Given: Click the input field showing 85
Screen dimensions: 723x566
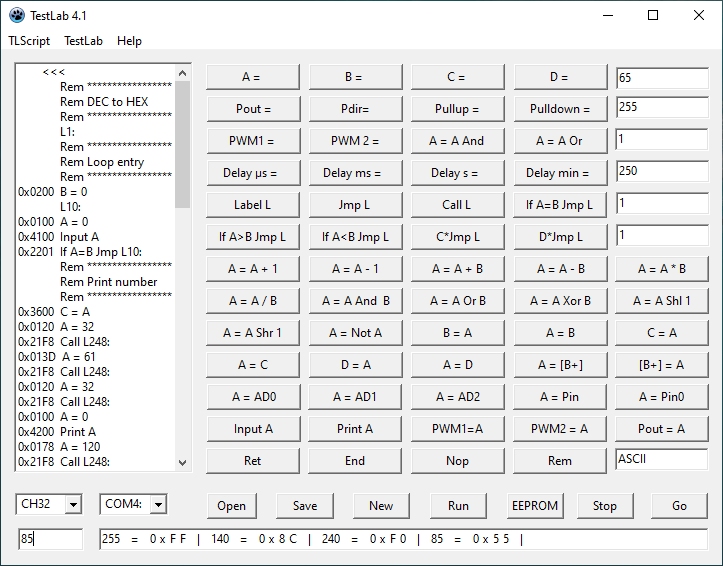Looking at the screenshot, I should click(x=50, y=539).
